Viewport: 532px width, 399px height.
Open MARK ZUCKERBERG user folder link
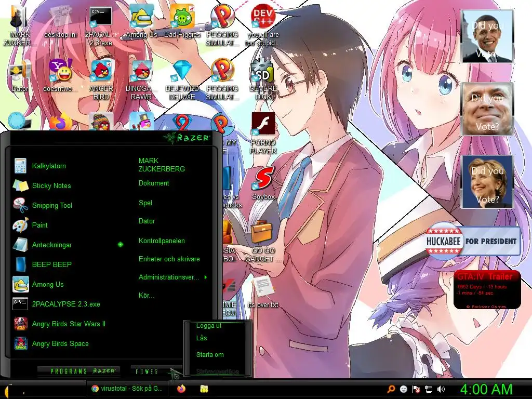coord(162,165)
